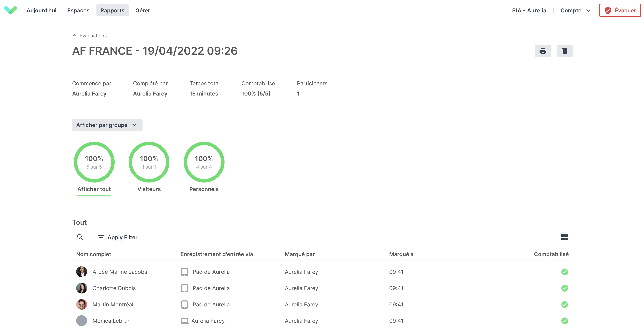Click the filter icon next to Apply Filter
644x328 pixels.
click(101, 237)
